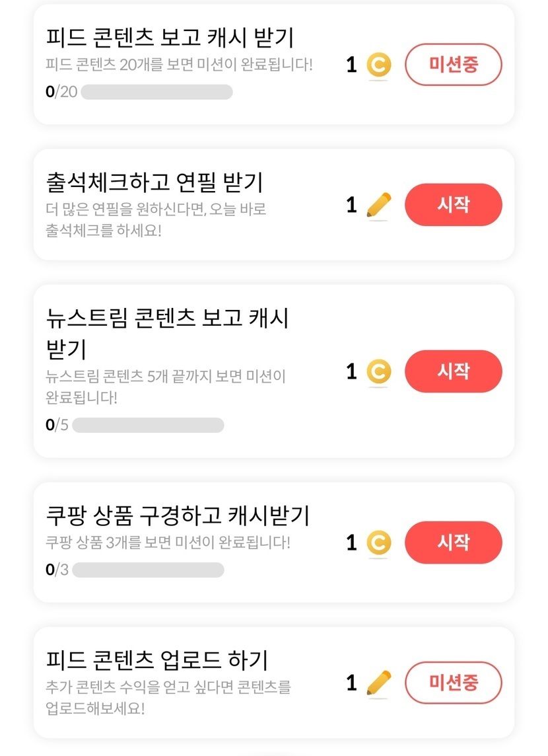Tap coin icon for Coupang products mission
548x756 pixels.
pyautogui.click(x=378, y=543)
